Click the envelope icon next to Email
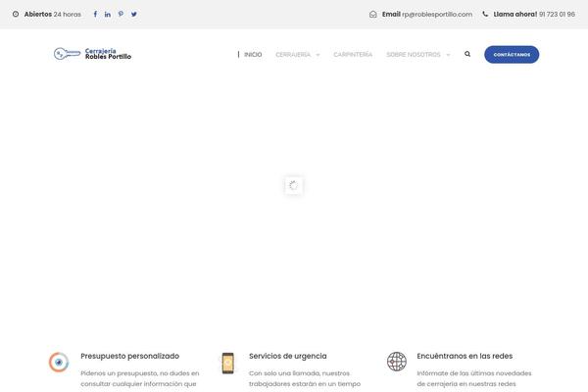 pyautogui.click(x=372, y=15)
